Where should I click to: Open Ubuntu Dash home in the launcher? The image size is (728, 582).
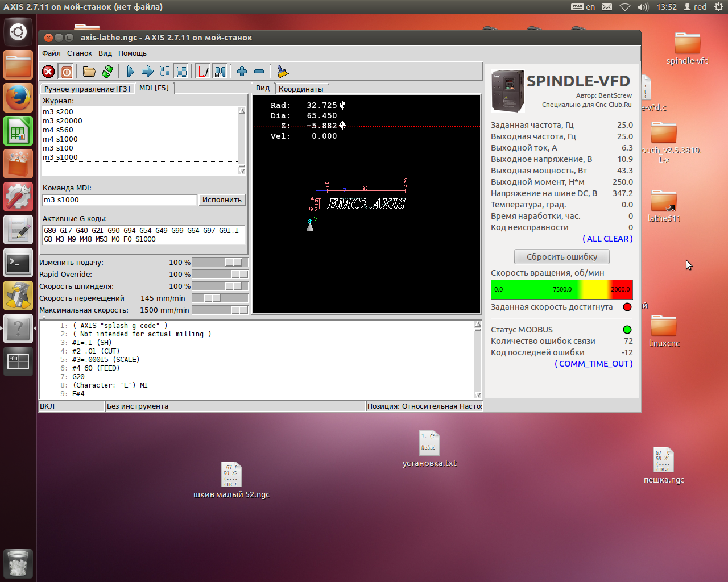18,31
